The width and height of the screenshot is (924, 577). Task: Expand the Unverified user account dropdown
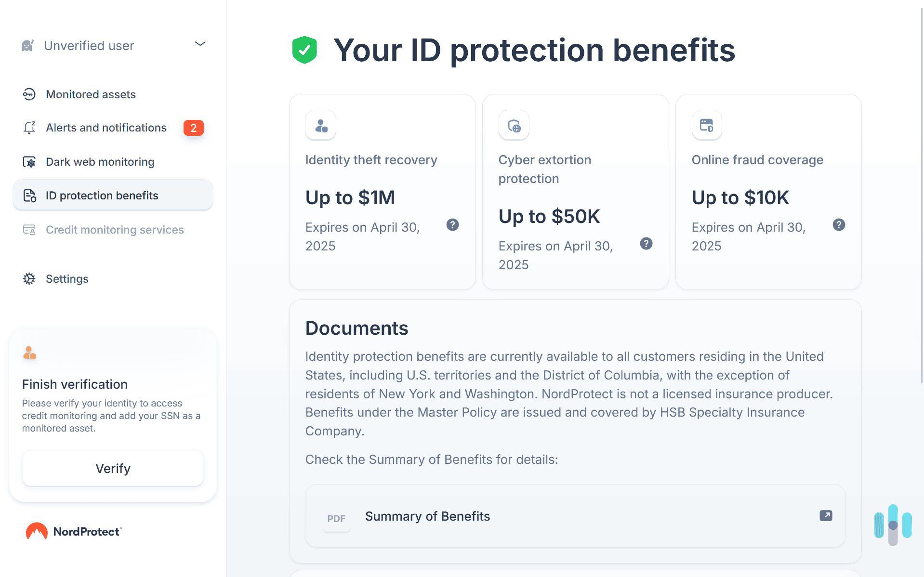(200, 44)
